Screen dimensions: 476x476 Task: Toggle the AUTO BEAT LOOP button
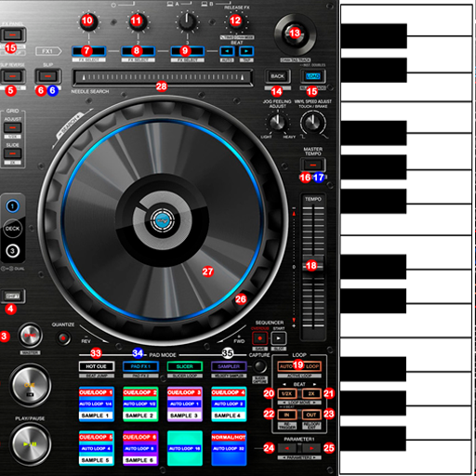[x=299, y=366]
